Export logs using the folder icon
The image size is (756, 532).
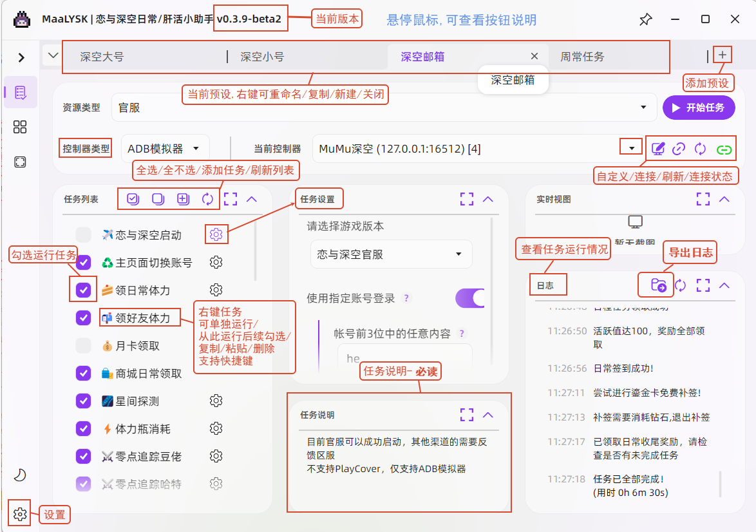point(658,285)
